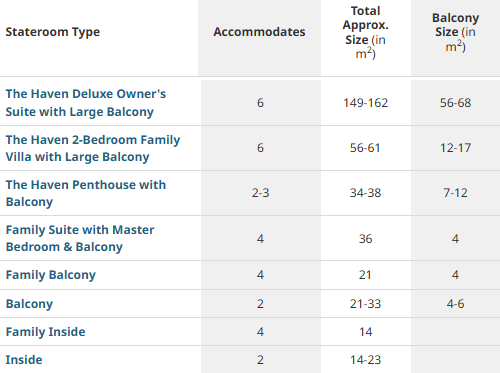The width and height of the screenshot is (500, 373).
Task: Click the Balcony Size column header
Action: point(455,32)
